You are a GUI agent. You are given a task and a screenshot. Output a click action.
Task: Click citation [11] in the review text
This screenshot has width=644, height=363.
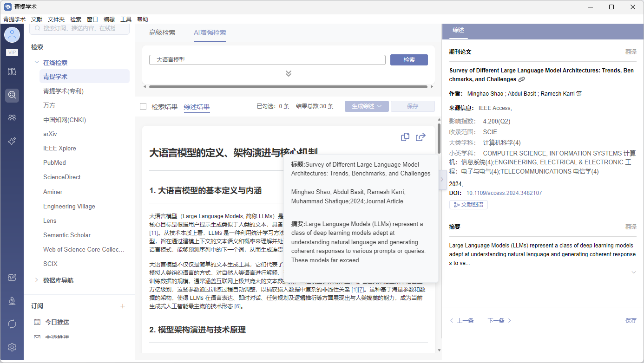154,233
